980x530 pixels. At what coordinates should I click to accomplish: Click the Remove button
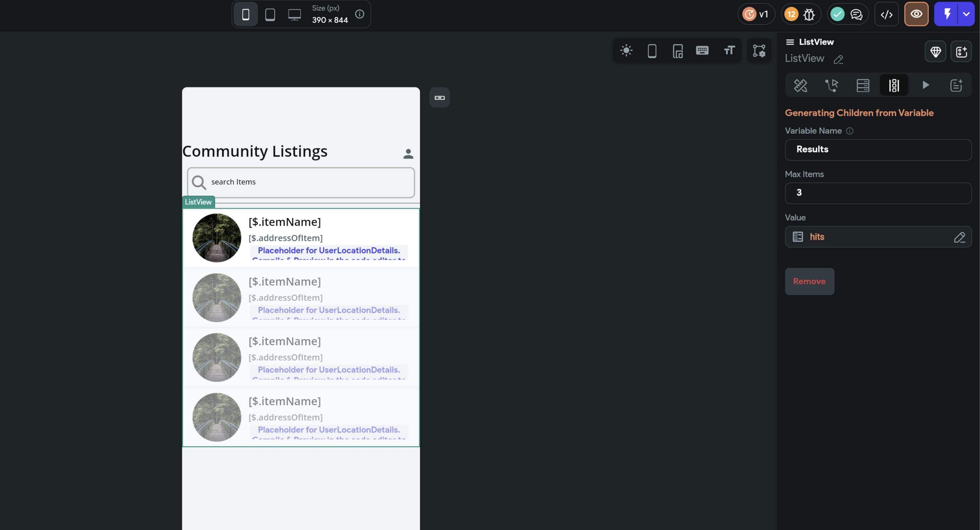pos(809,282)
